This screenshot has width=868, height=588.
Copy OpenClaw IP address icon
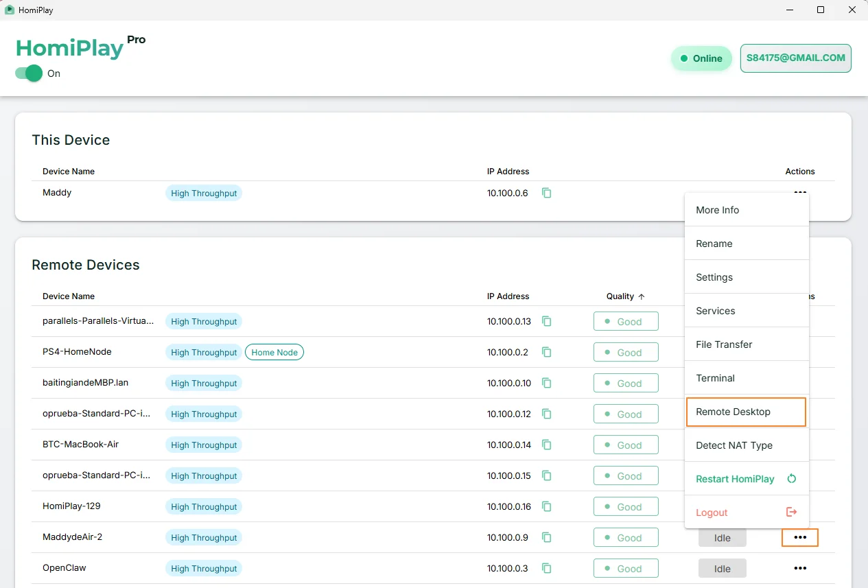coord(547,568)
